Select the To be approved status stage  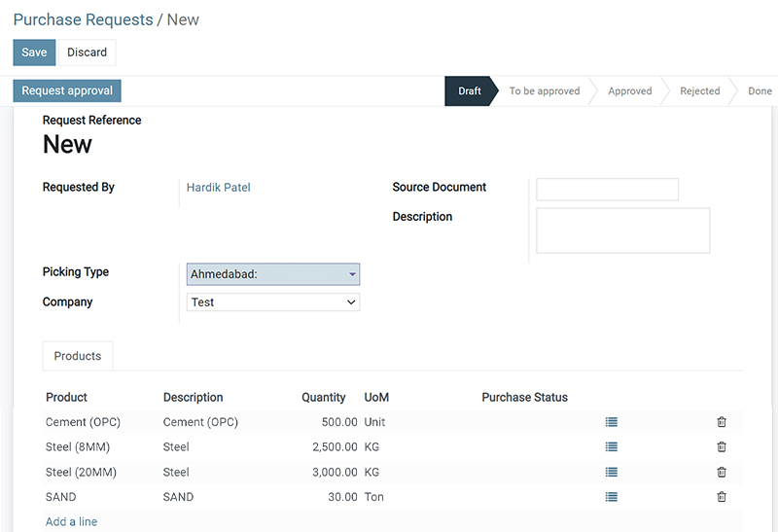(545, 90)
